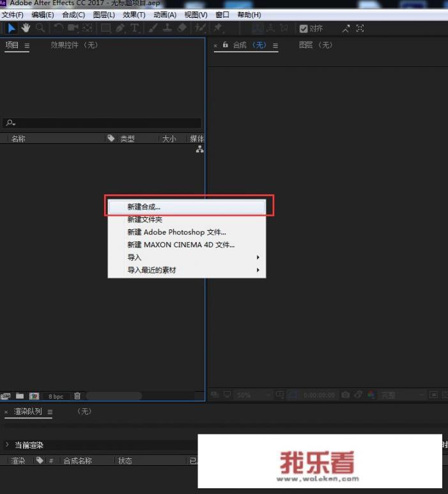Expand the 导入 submenu
This screenshot has height=494, width=448.
click(x=187, y=258)
